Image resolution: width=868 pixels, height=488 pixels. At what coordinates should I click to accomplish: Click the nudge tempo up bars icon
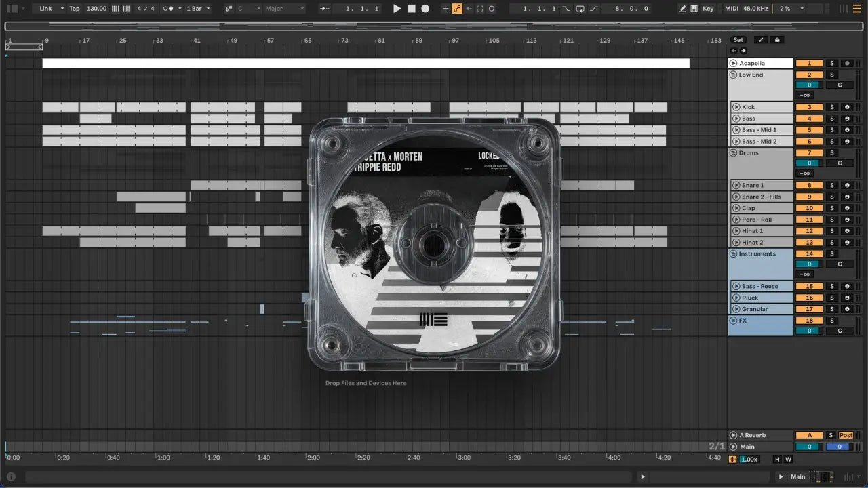tap(125, 9)
